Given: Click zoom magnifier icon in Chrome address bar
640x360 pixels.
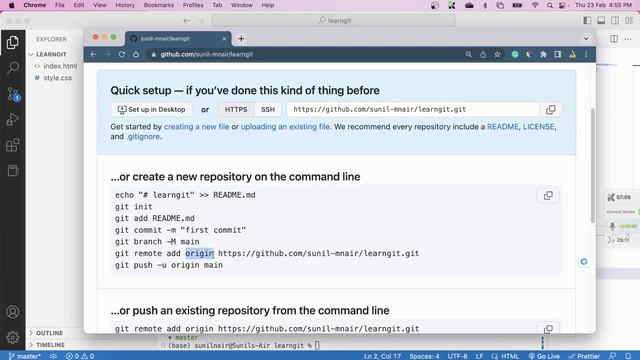Looking at the screenshot, I should tap(469, 54).
